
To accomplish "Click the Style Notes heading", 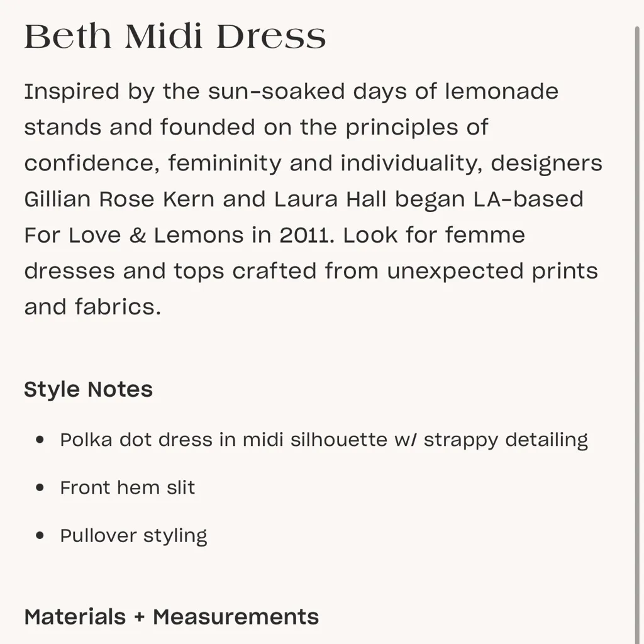I will point(88,389).
